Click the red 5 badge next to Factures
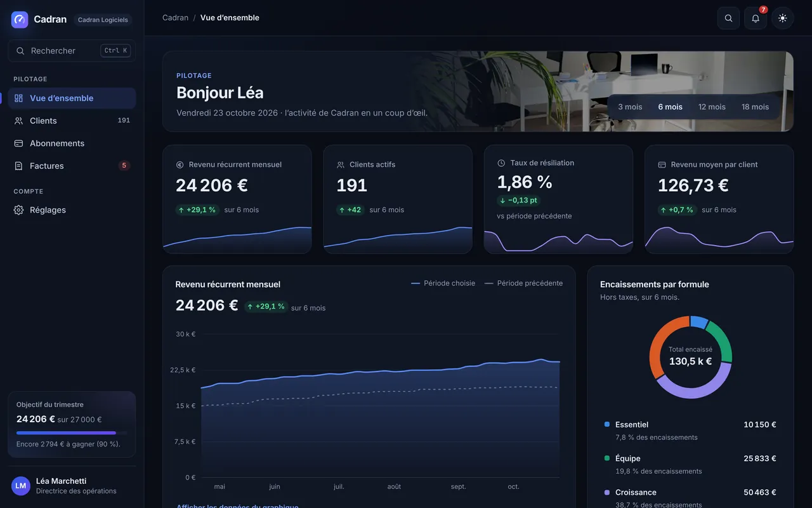 124,166
